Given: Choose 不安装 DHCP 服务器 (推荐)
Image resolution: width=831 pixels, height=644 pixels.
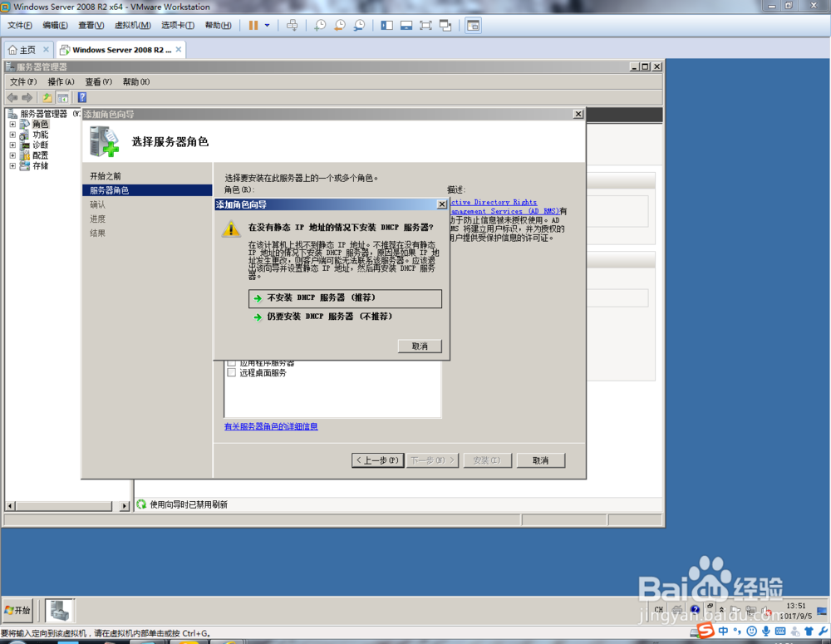Looking at the screenshot, I should (x=345, y=297).
